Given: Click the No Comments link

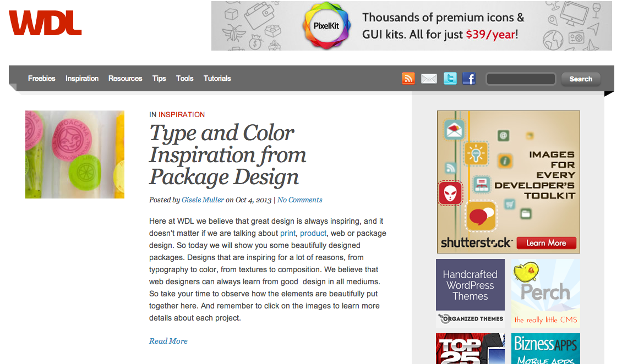Looking at the screenshot, I should pos(299,200).
